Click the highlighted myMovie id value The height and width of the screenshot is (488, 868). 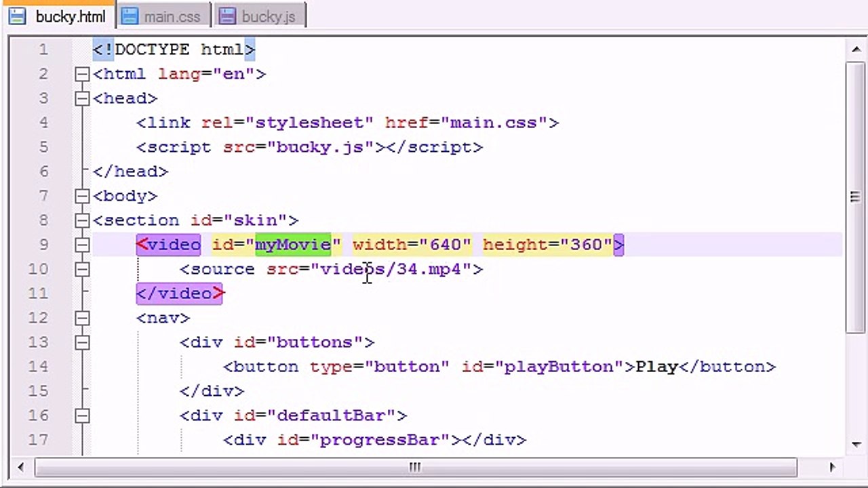click(293, 245)
